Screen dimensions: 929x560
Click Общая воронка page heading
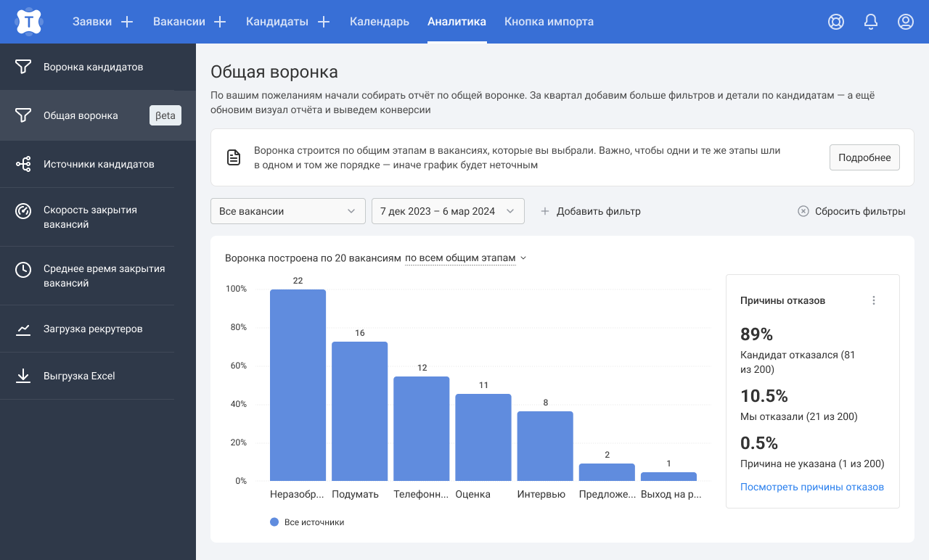click(274, 72)
